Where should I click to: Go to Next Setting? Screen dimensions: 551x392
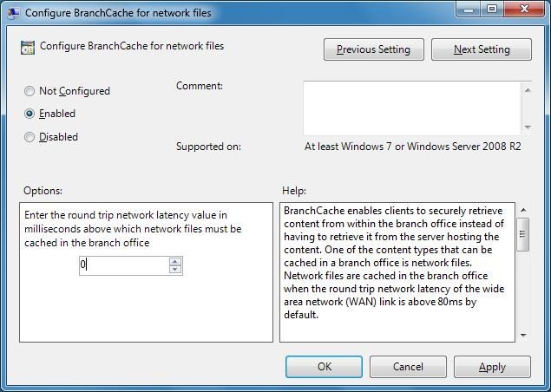[x=482, y=49]
